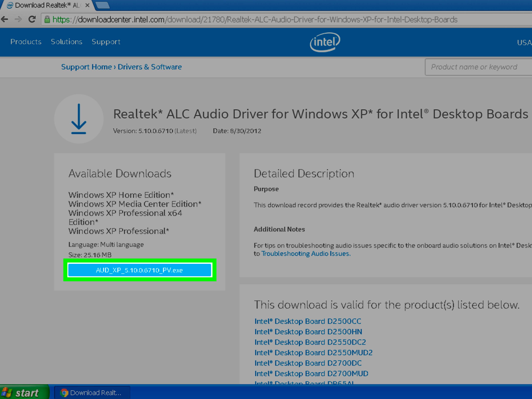Click Version: 5.10.0.6710 (Latest) text
The image size is (532, 399).
pyautogui.click(x=155, y=131)
